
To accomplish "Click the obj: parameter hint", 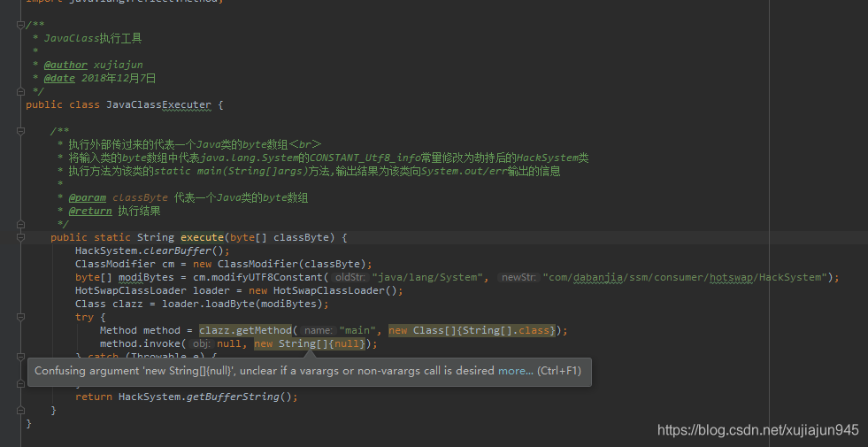I will [203, 344].
